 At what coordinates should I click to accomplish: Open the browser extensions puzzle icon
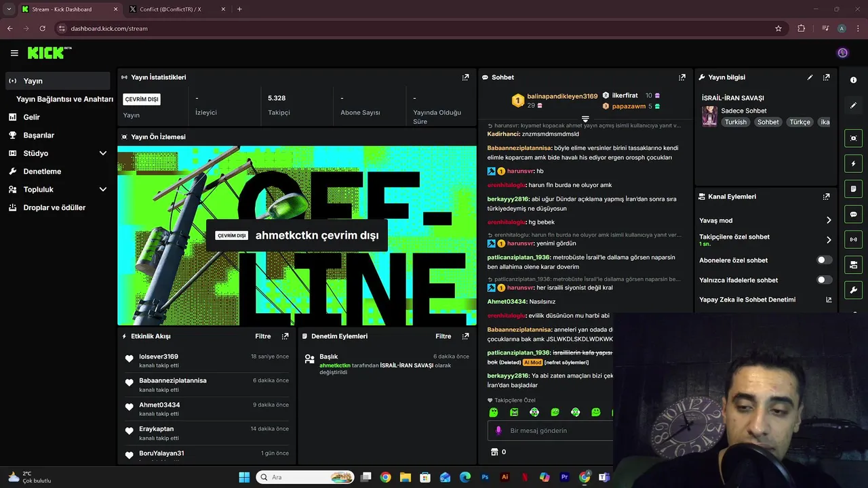pos(802,28)
